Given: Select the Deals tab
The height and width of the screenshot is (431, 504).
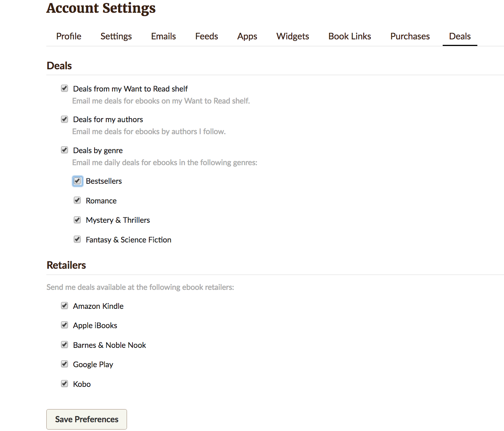Looking at the screenshot, I should click(x=460, y=36).
